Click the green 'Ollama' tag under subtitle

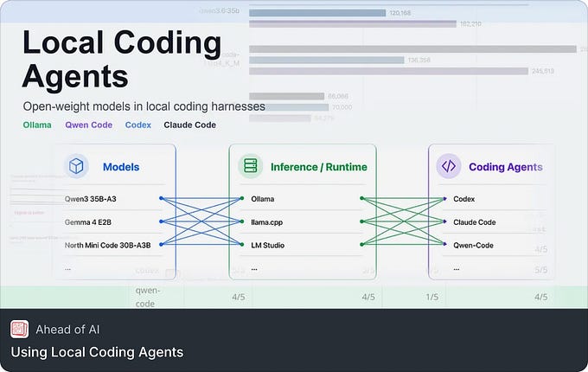tap(37, 125)
